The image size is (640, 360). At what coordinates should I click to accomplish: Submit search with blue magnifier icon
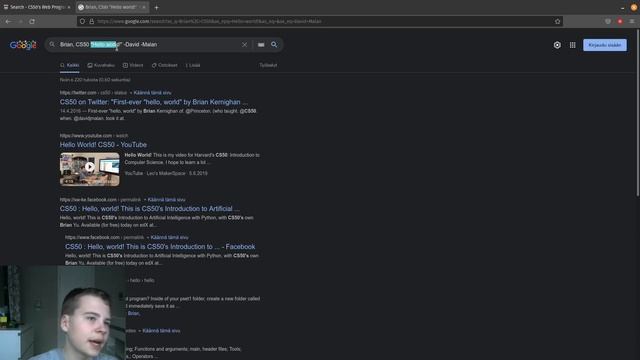(274, 44)
